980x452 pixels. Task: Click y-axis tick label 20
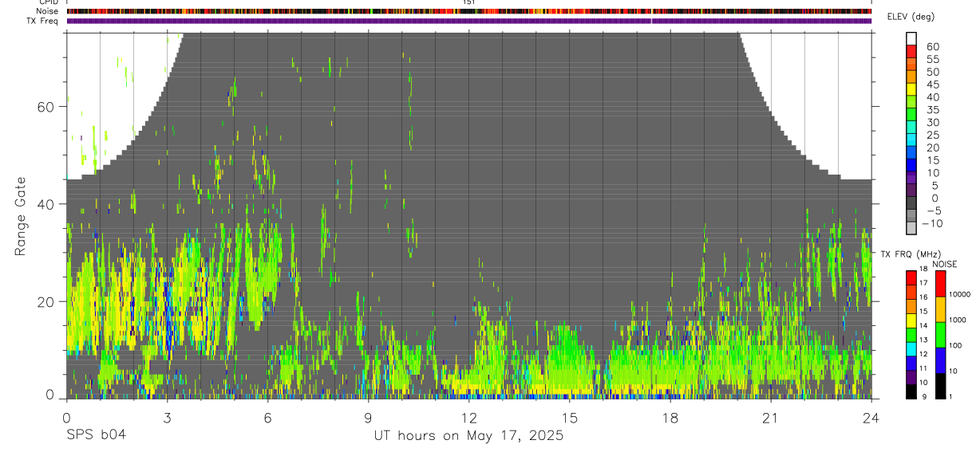click(x=45, y=301)
